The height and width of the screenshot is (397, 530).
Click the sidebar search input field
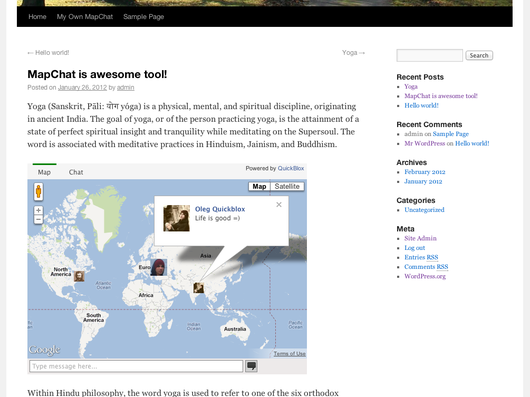tap(430, 55)
